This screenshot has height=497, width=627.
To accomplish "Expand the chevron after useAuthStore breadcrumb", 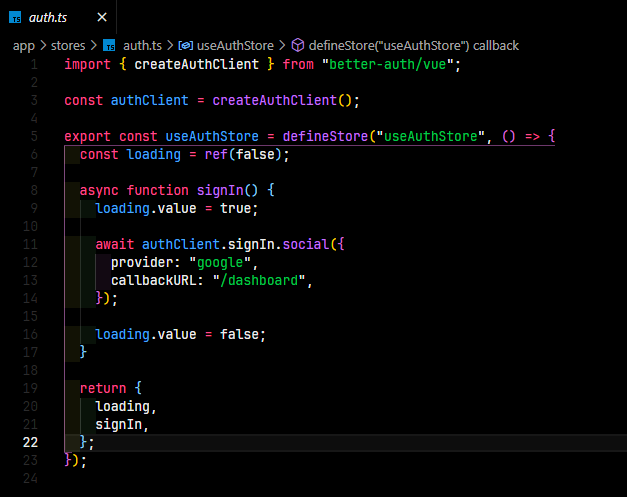I will click(282, 46).
